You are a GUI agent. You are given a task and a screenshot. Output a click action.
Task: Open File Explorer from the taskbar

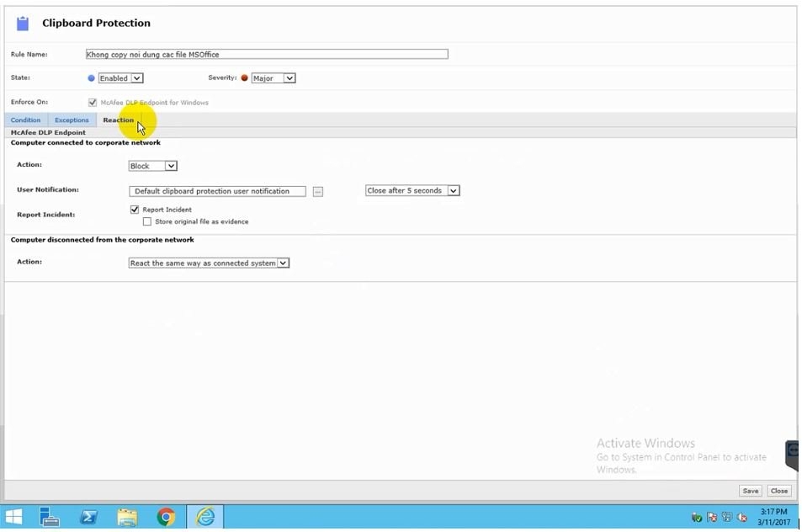click(127, 516)
